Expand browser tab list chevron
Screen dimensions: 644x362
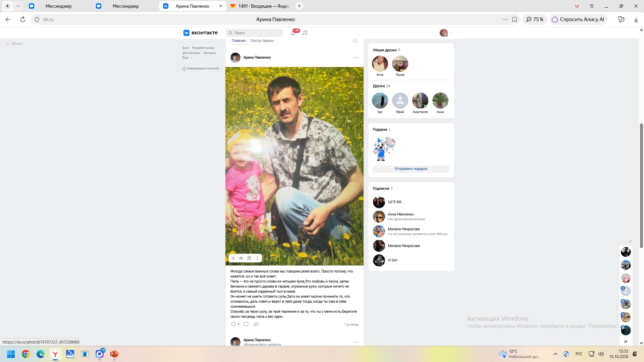tap(18, 6)
